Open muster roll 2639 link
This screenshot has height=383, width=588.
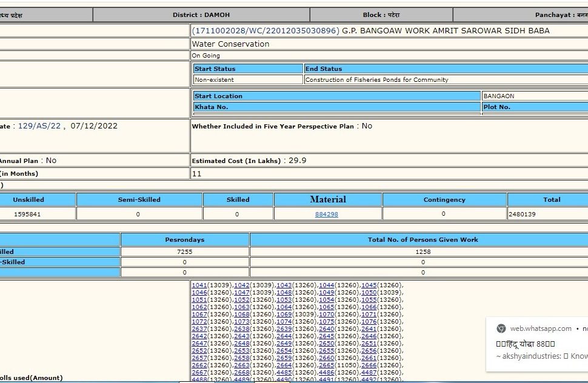click(x=284, y=329)
